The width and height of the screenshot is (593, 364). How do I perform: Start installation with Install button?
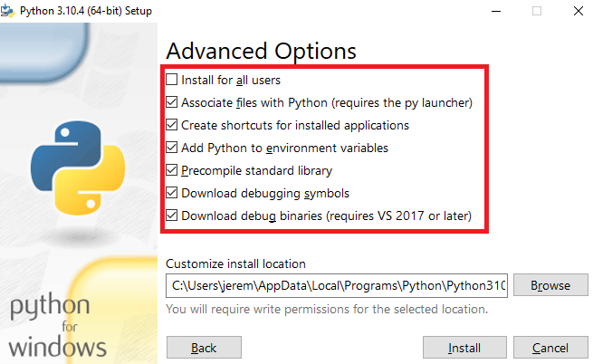(x=464, y=348)
